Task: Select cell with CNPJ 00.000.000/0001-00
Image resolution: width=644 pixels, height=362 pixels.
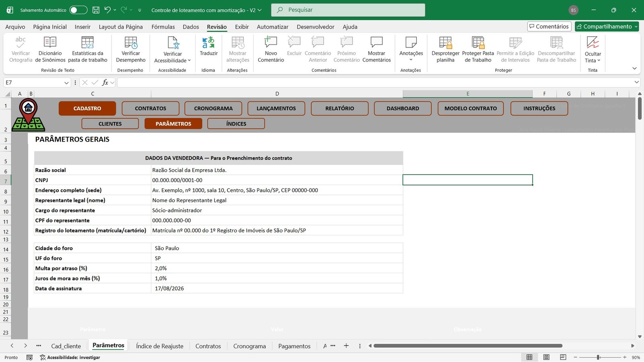Action: (277, 180)
